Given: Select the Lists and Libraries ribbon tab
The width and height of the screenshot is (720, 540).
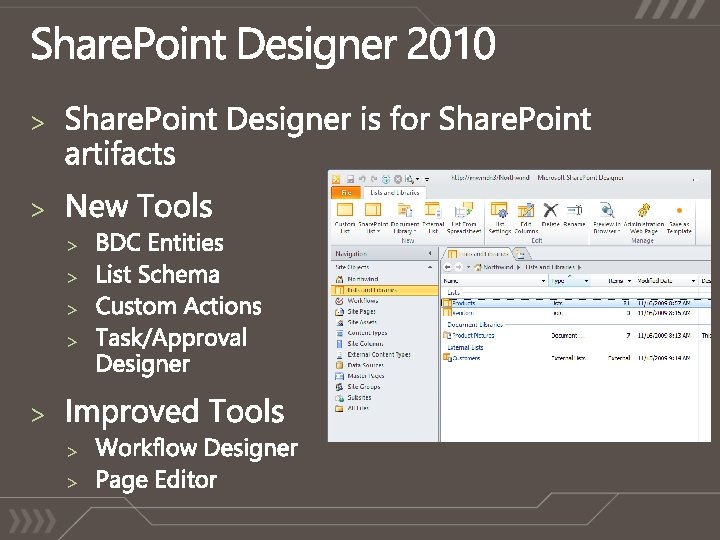Looking at the screenshot, I should tap(394, 192).
